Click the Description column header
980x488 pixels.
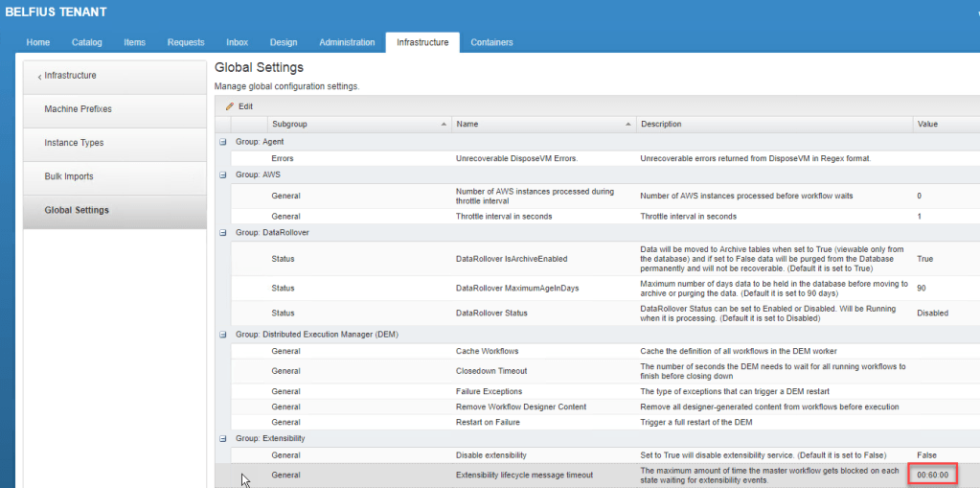pyautogui.click(x=661, y=125)
